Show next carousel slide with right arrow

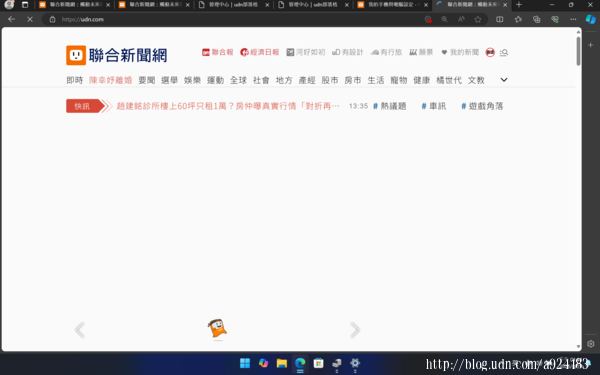click(x=355, y=330)
